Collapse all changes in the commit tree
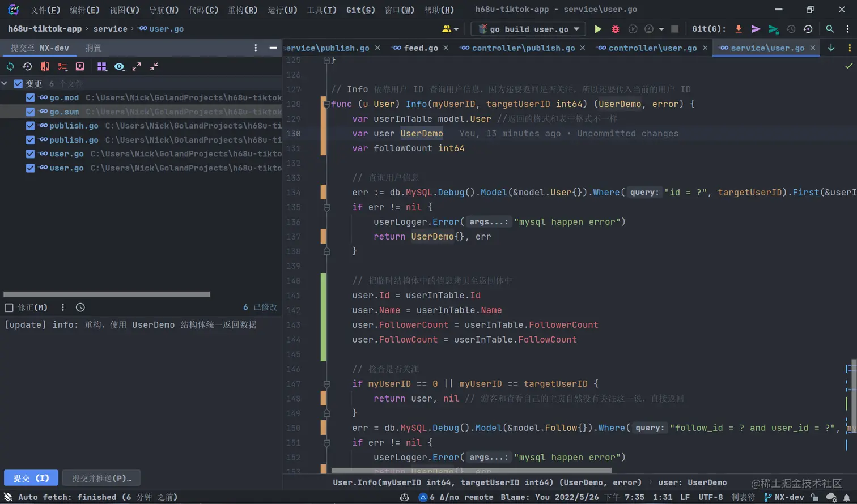 (154, 67)
